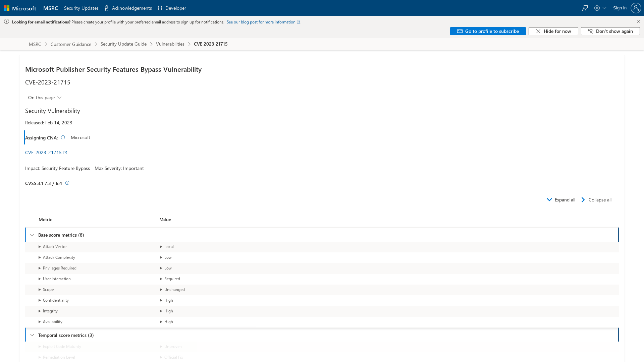
Task: Click info icon next to Assigning CNA
Action: (x=63, y=137)
